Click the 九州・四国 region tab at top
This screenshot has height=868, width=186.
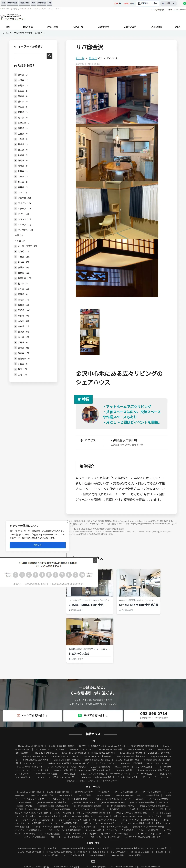click(x=42, y=3)
